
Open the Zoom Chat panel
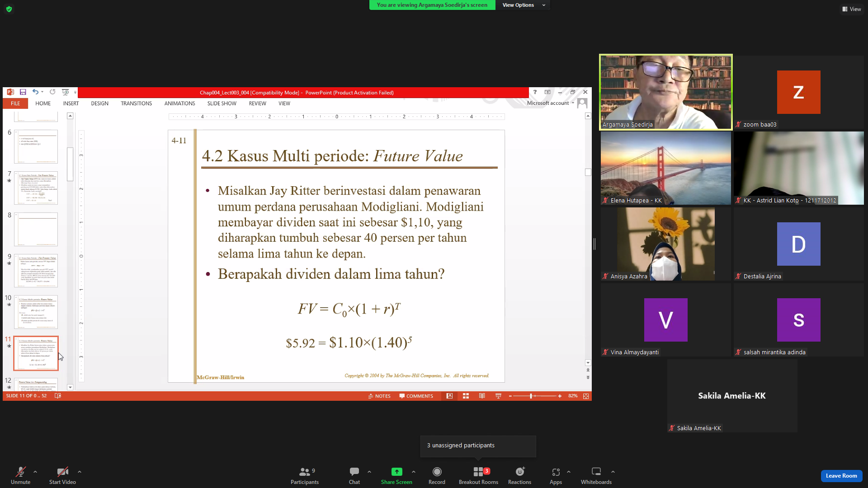pos(354,476)
